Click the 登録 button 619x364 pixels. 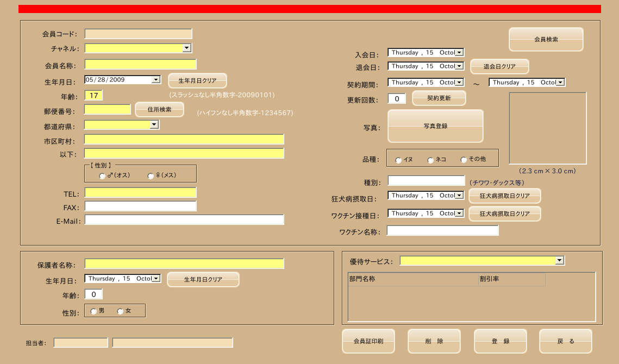coord(500,341)
